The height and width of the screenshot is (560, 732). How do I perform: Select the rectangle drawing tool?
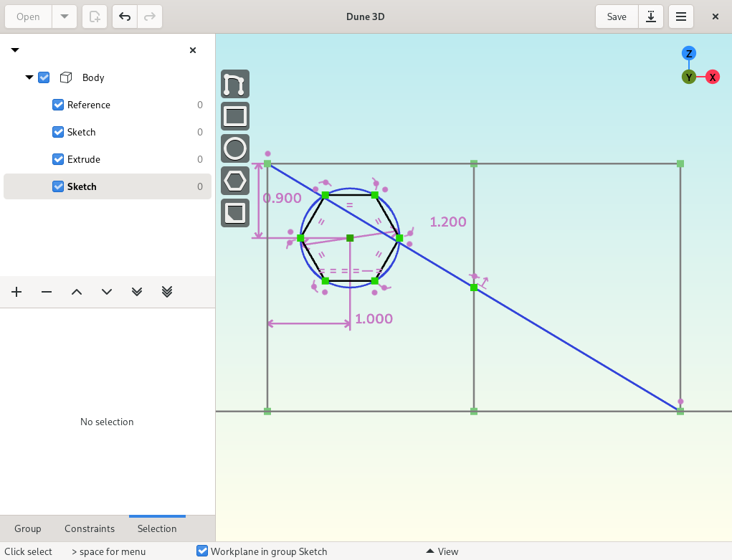[x=235, y=116]
